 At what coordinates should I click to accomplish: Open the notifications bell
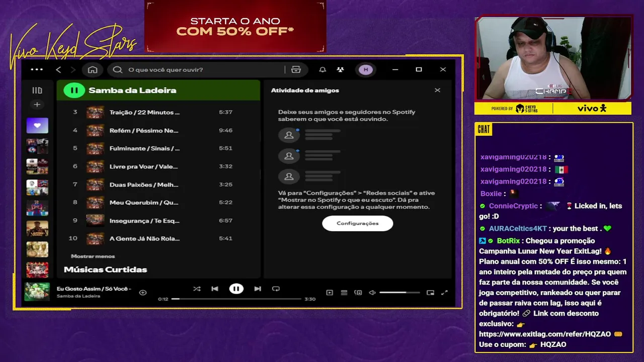tap(323, 69)
